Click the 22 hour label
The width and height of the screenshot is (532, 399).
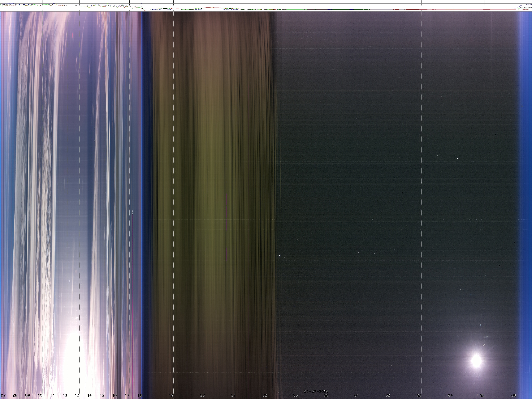coord(265,395)
